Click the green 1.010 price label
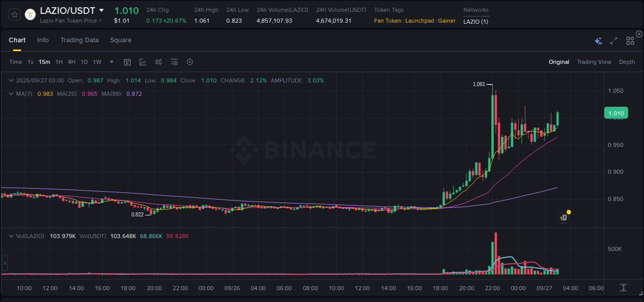 [x=615, y=113]
